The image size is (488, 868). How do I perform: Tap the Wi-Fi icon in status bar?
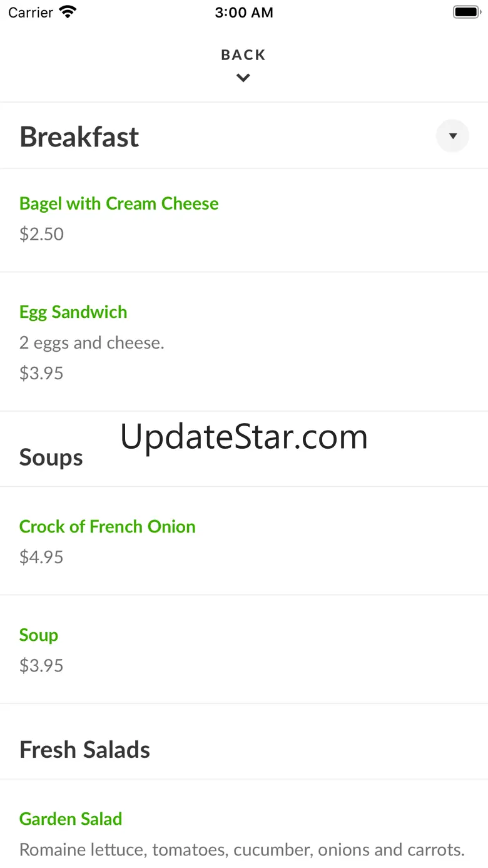[68, 12]
